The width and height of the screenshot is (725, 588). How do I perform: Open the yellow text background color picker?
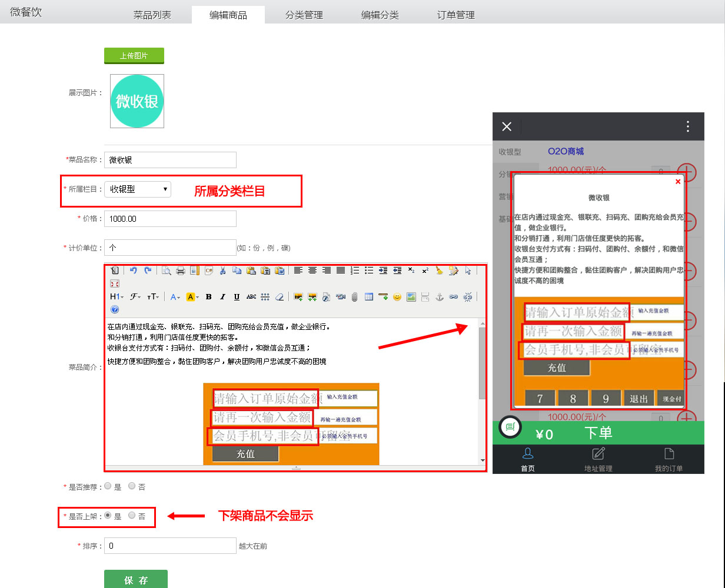tap(192, 297)
